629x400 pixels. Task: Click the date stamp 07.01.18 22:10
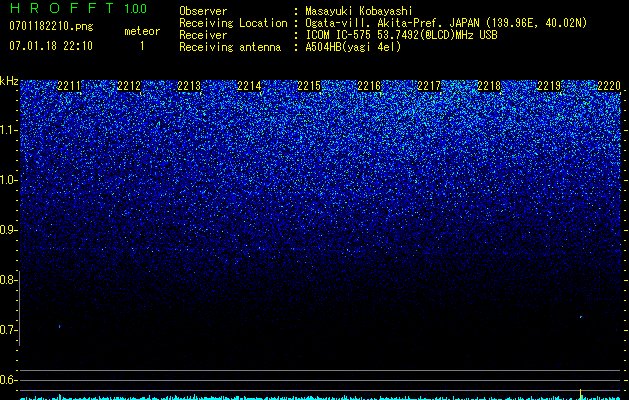pos(51,46)
